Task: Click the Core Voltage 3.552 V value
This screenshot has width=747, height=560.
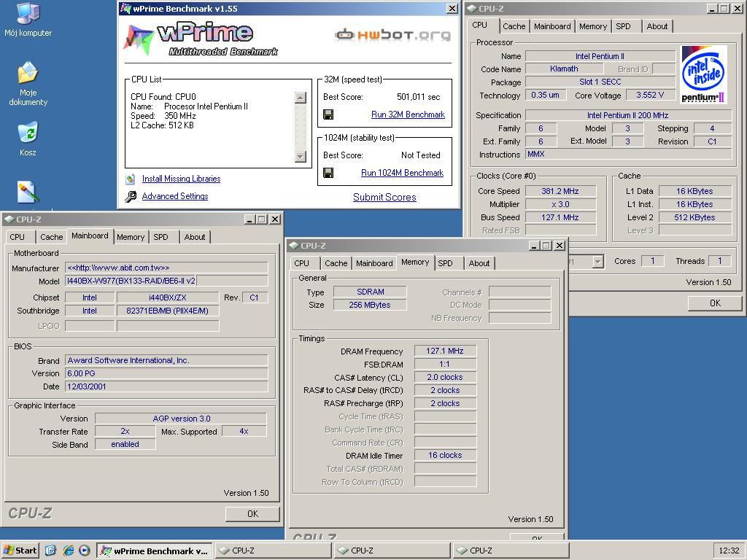Action: (x=650, y=95)
